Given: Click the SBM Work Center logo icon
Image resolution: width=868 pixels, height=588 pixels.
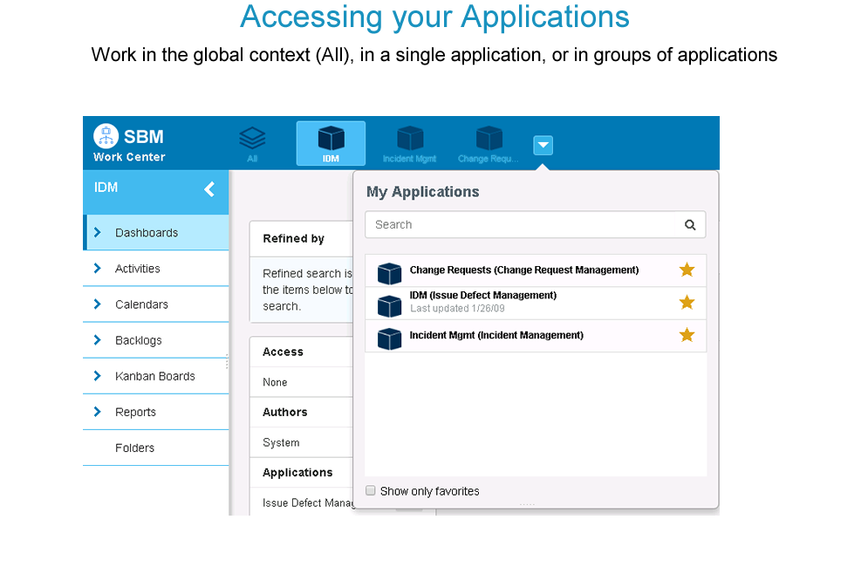Looking at the screenshot, I should [106, 136].
